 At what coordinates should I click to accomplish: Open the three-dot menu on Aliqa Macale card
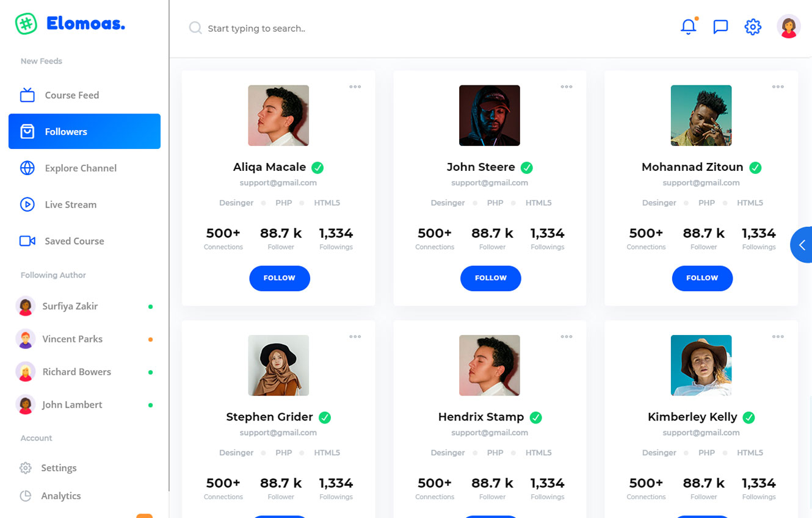355,87
